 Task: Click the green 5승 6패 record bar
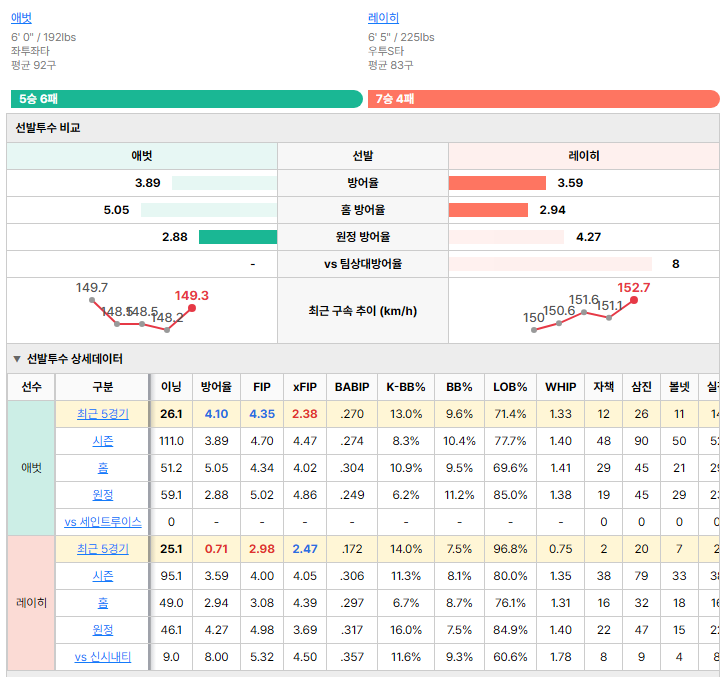point(187,99)
